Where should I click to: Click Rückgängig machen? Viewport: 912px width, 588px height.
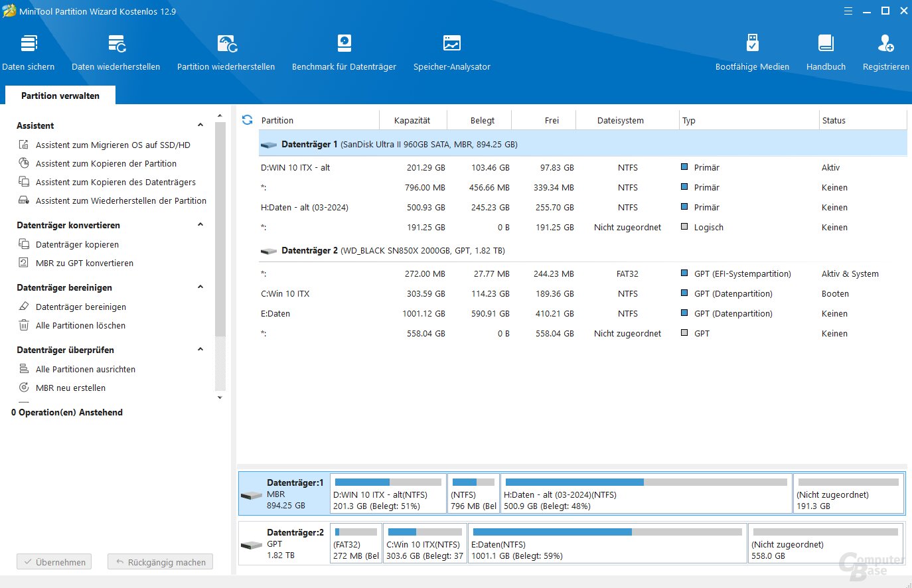pos(160,561)
